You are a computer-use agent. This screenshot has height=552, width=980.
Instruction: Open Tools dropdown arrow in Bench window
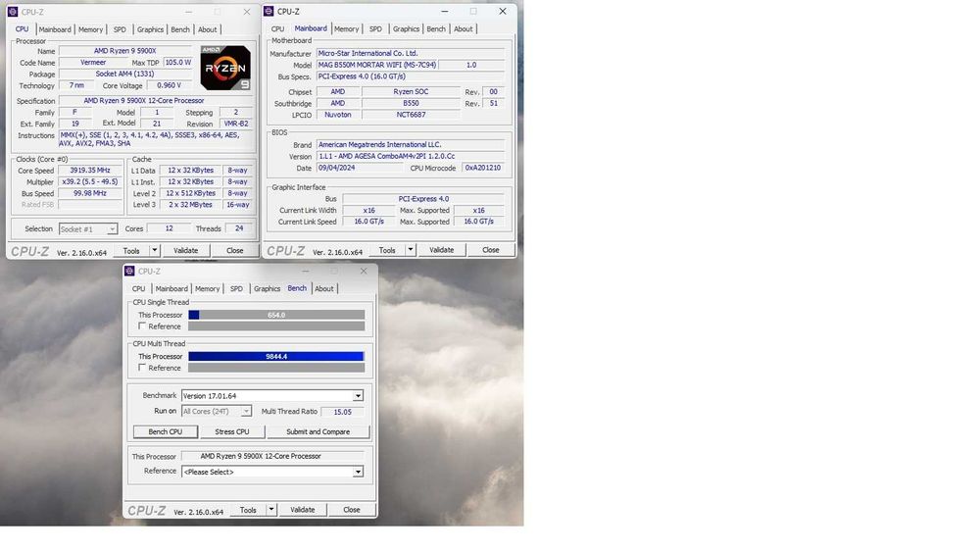tap(271, 510)
